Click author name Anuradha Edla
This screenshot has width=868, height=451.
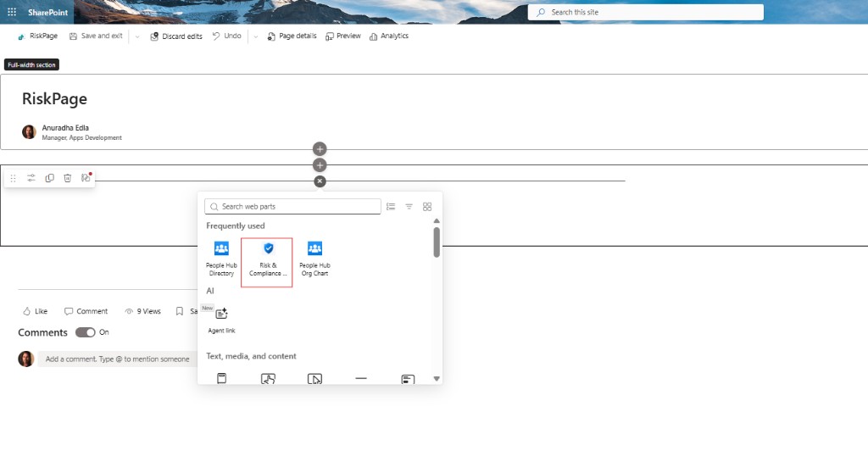click(65, 128)
